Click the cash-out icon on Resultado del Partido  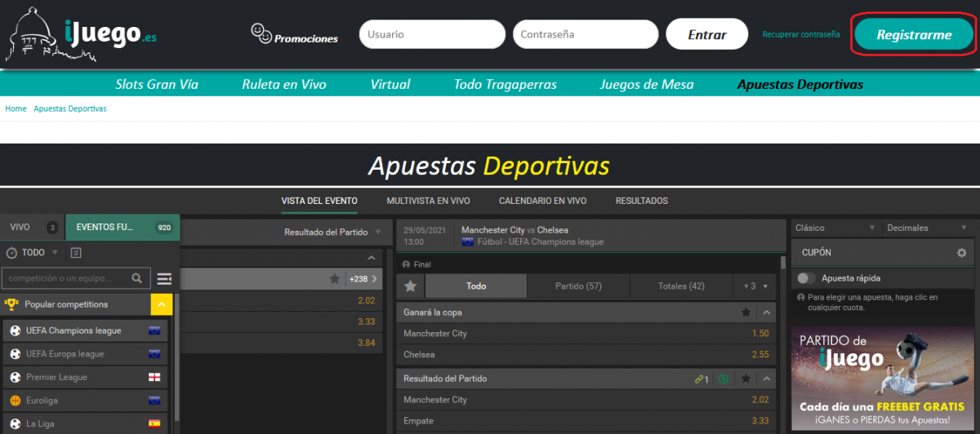[x=724, y=379]
